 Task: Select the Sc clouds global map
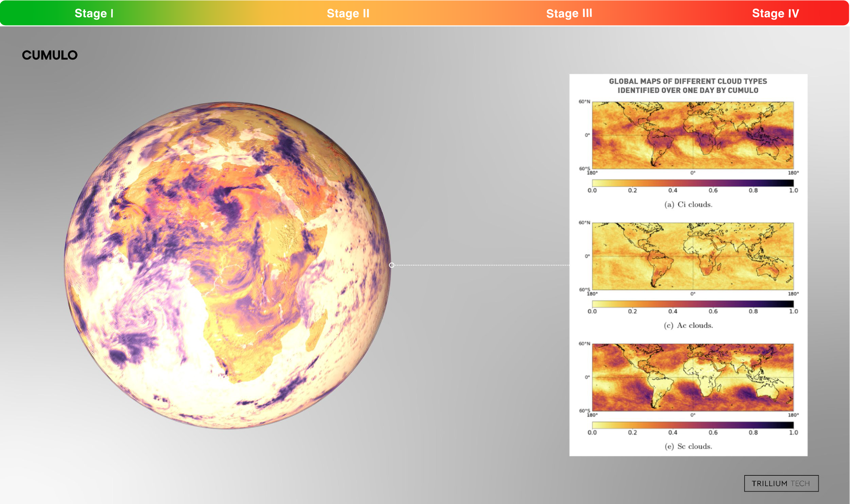coord(693,377)
